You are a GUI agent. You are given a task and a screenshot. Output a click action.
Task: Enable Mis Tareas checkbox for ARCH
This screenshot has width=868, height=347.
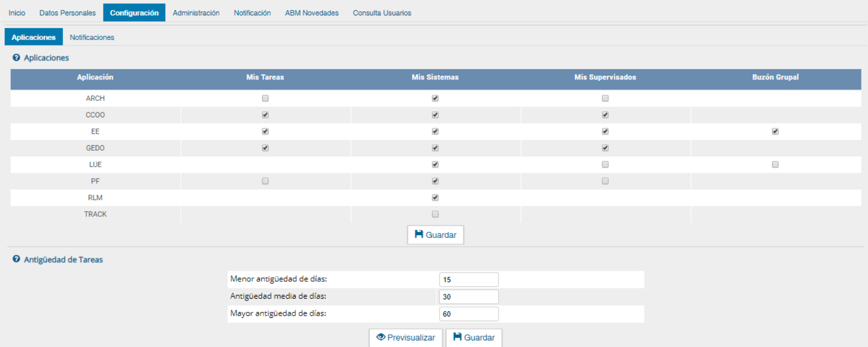pos(265,99)
